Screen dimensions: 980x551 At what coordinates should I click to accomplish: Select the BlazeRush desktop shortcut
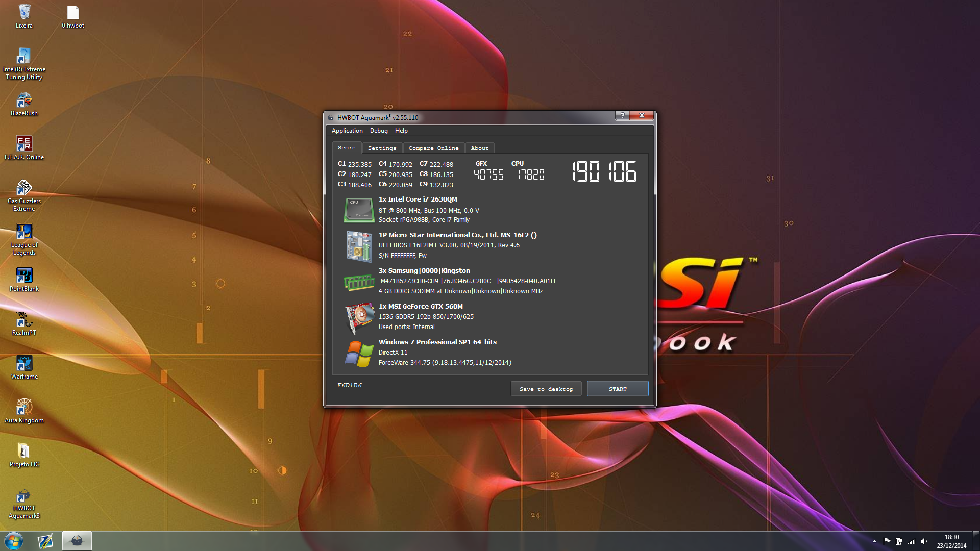click(x=24, y=104)
